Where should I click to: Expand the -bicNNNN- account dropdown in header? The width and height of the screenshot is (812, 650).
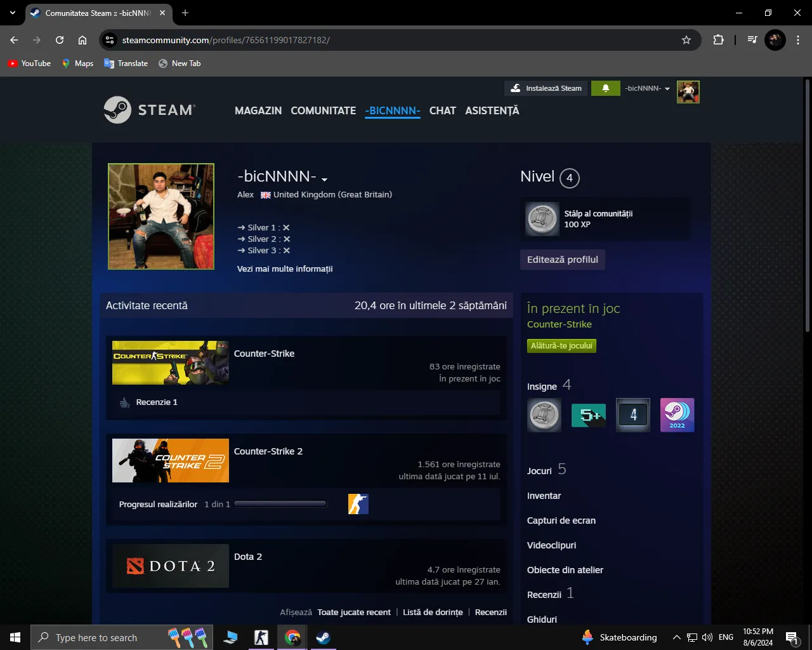647,88
